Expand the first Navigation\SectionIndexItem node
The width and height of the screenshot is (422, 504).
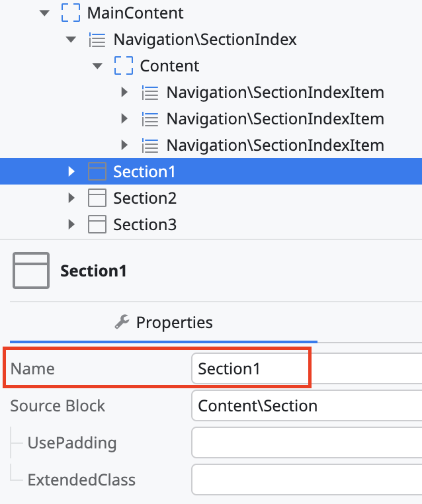tap(124, 93)
